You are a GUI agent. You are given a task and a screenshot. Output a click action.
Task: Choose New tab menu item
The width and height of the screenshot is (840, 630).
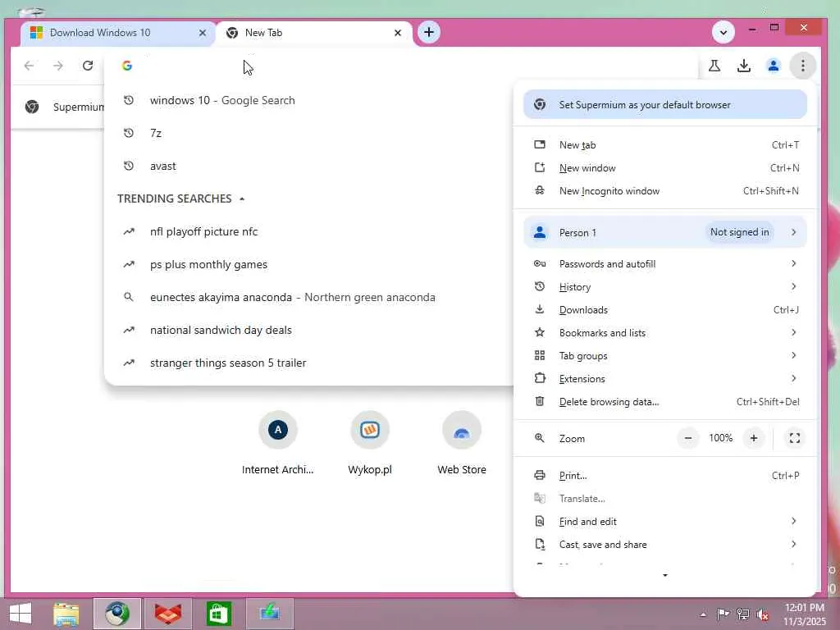(x=664, y=144)
